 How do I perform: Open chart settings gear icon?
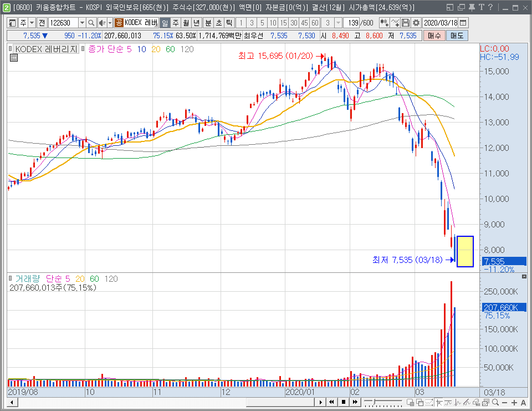click(x=416, y=23)
